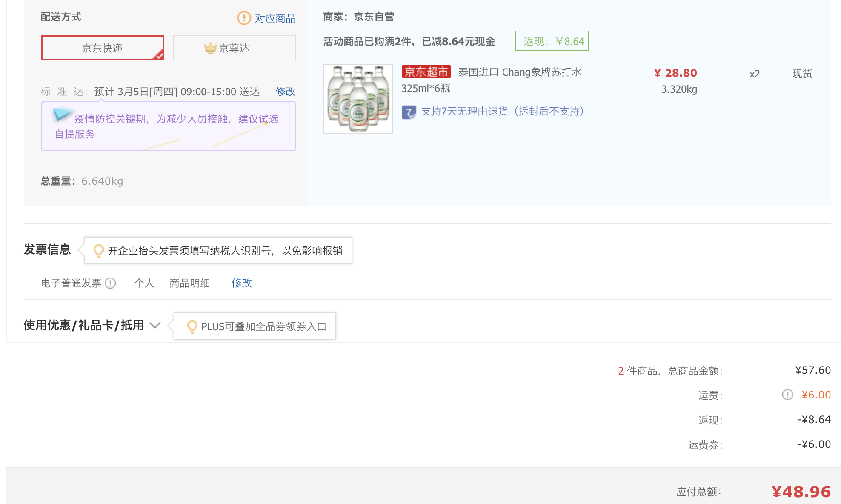Click the 3.320kg product weight text

(679, 89)
